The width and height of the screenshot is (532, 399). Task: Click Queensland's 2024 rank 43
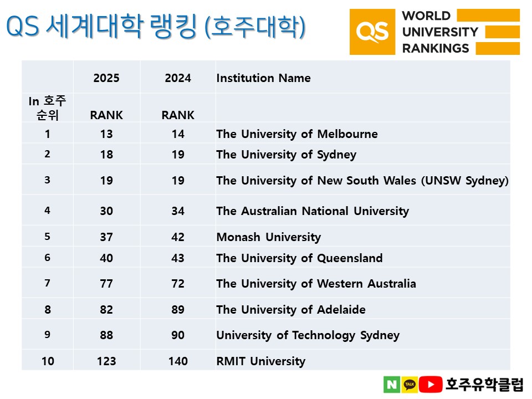[x=178, y=258]
